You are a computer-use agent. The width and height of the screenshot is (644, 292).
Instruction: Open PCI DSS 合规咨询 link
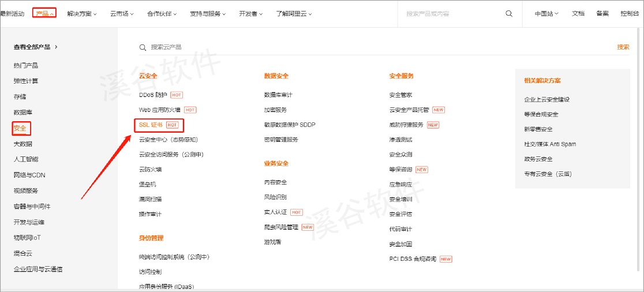413,259
